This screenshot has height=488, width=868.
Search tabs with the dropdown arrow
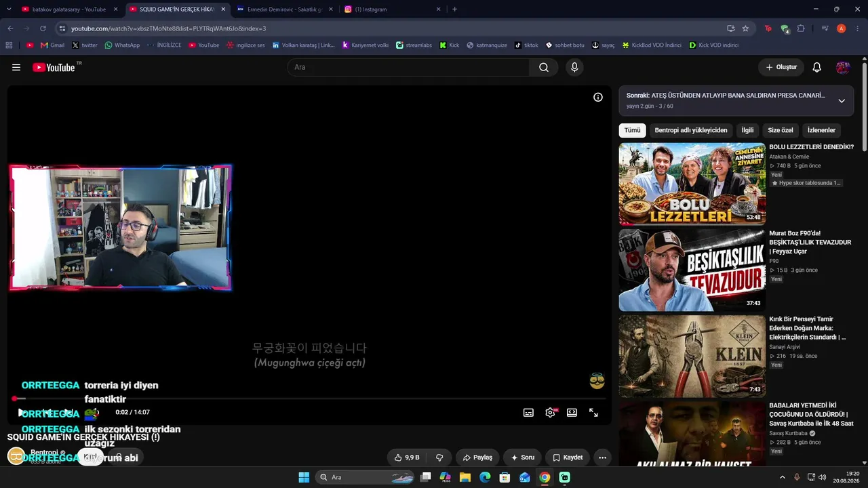pos(9,9)
